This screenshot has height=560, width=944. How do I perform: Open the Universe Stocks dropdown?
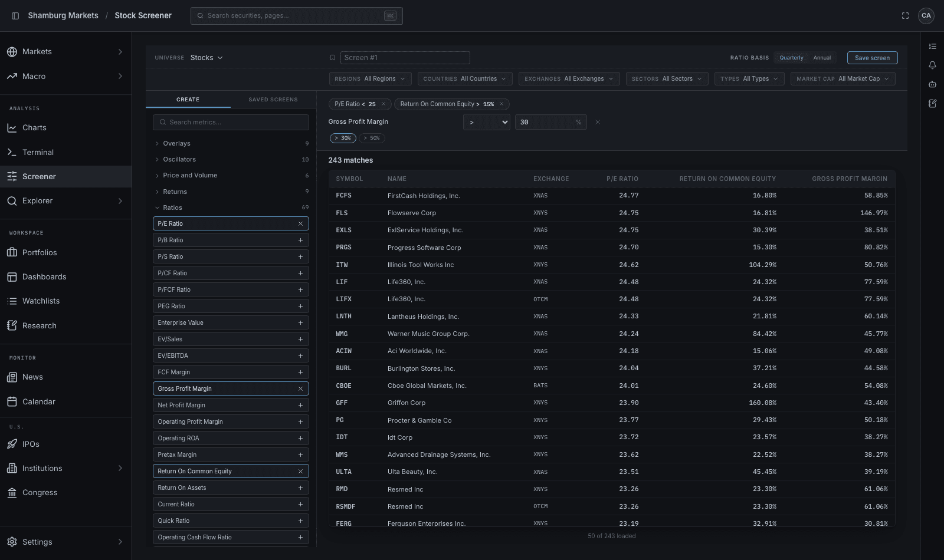(x=206, y=58)
